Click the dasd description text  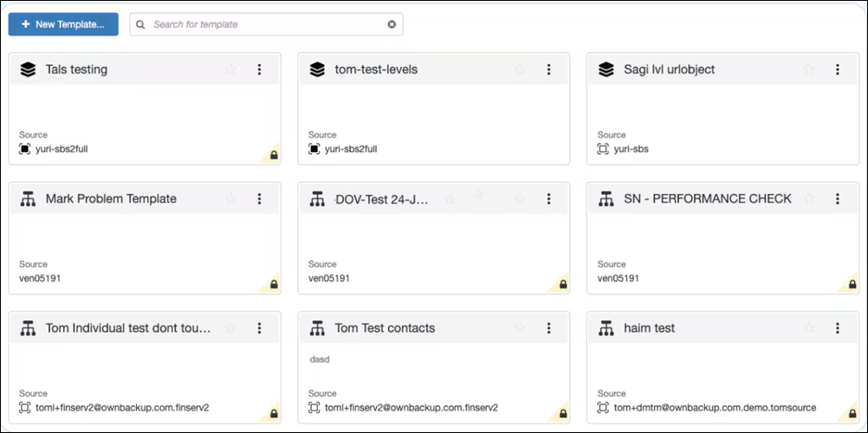point(320,359)
